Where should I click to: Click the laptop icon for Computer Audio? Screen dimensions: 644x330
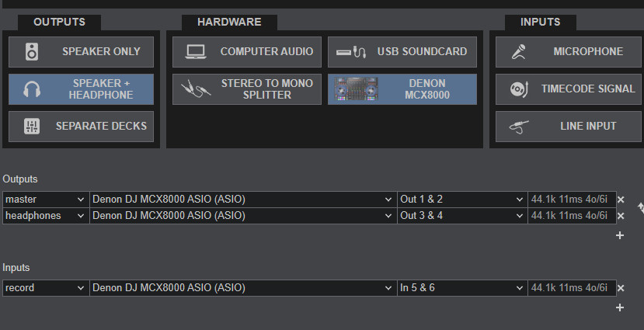pos(194,52)
